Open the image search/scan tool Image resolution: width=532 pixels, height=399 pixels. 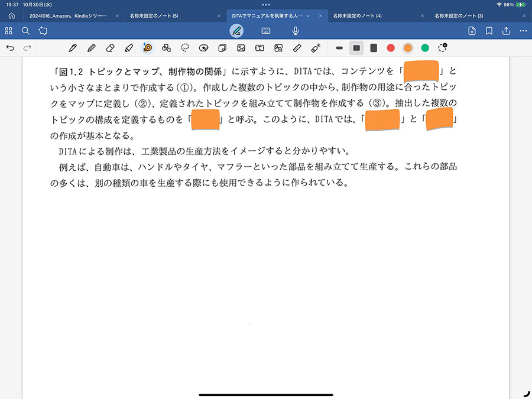point(278,48)
